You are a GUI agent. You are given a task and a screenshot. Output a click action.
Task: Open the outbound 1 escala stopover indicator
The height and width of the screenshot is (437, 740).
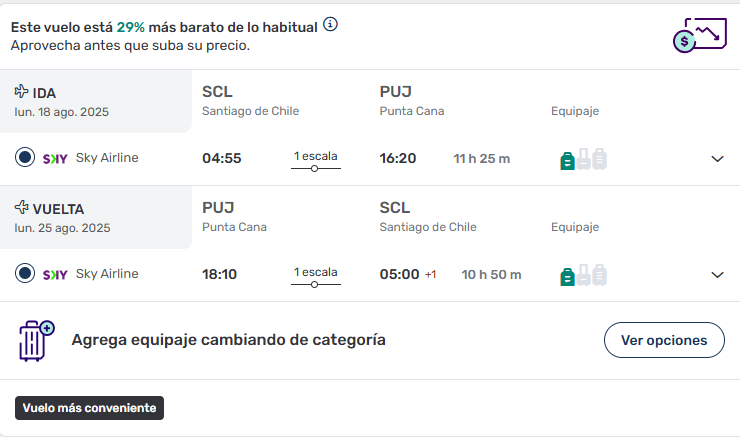pyautogui.click(x=316, y=161)
